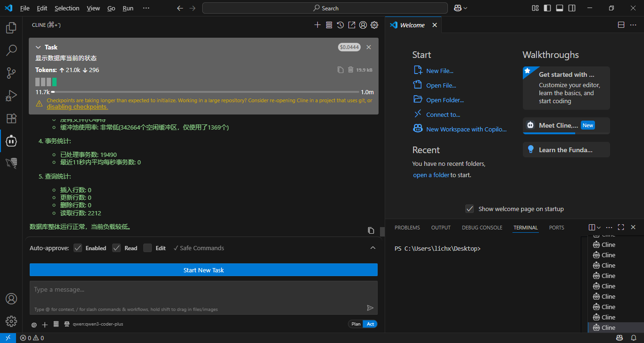Viewport: 644px width, 343px height.
Task: Open Cline account profile
Action: click(363, 25)
